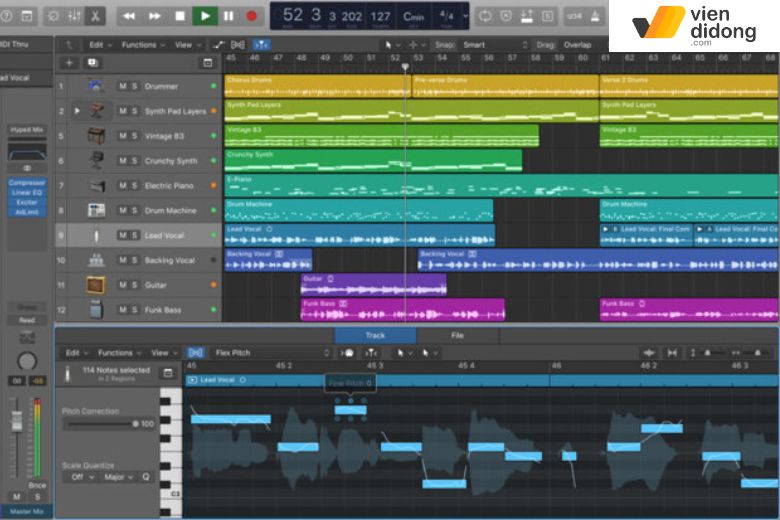This screenshot has height=520, width=780.
Task: Open the Major scale dropdown
Action: [118, 477]
